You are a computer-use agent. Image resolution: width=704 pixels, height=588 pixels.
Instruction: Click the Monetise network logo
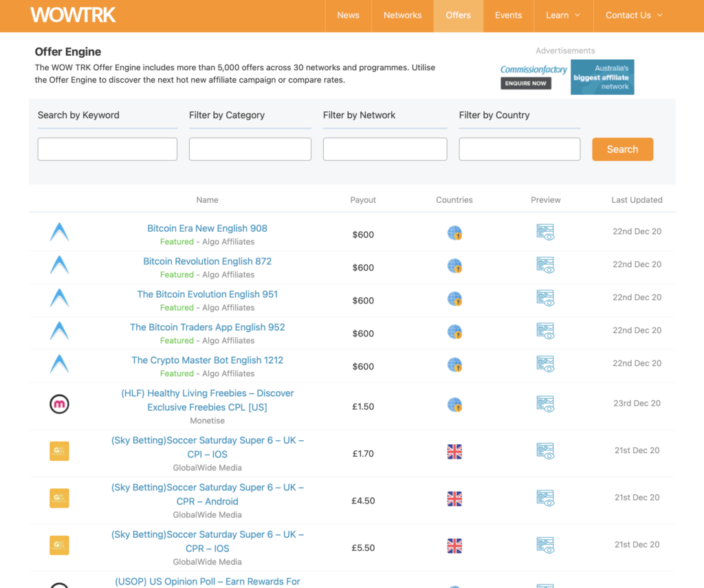tap(60, 404)
